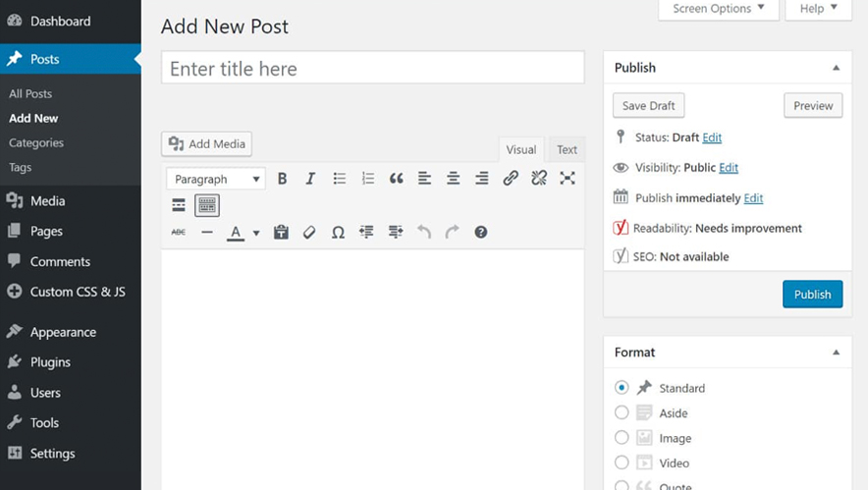Expand the Screen Options panel
868x490 pixels.
pos(718,9)
